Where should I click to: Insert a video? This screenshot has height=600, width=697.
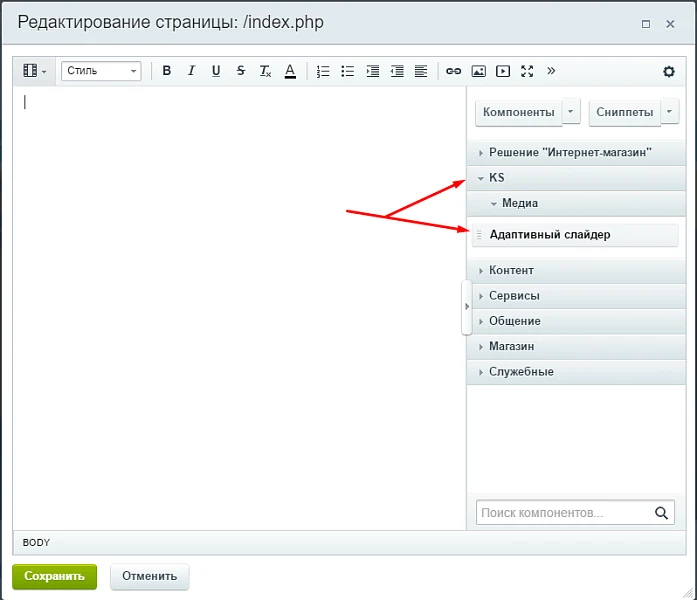[x=503, y=71]
